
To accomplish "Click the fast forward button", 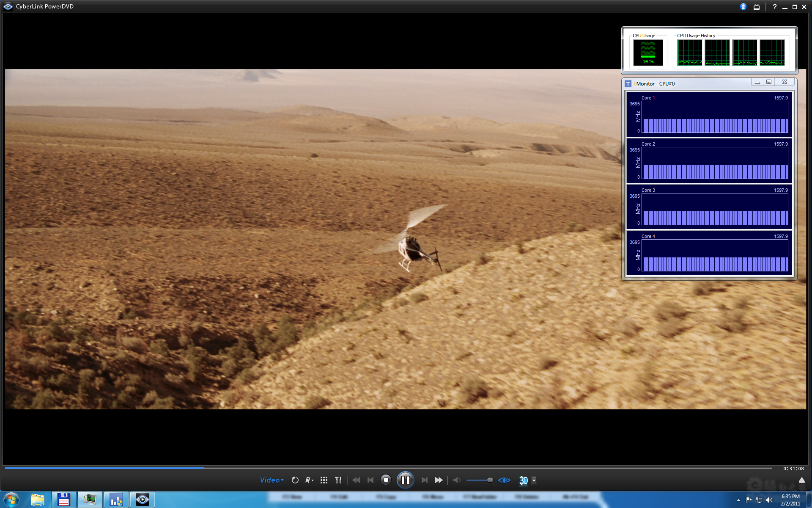I will pyautogui.click(x=439, y=480).
